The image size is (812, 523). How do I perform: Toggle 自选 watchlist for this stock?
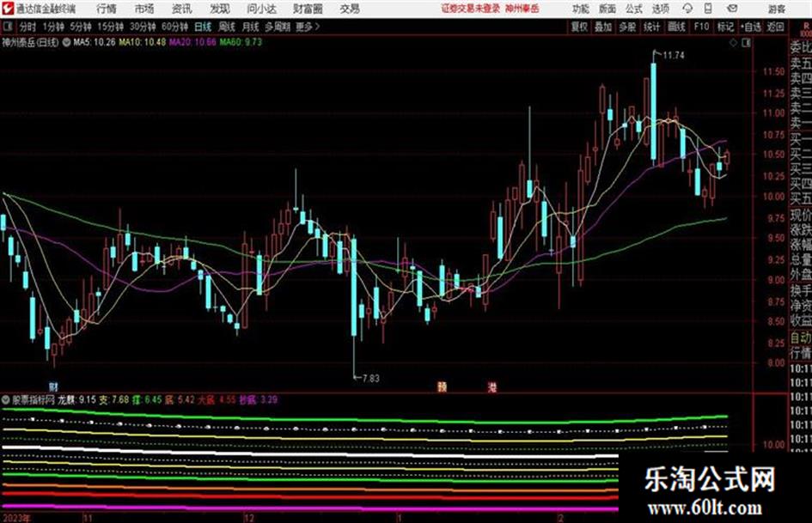[751, 27]
